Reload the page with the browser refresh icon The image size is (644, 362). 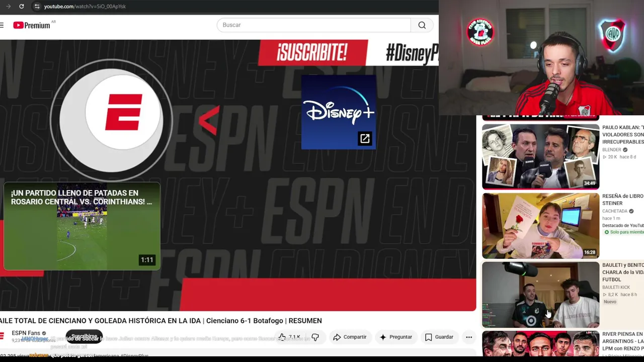[x=21, y=6]
